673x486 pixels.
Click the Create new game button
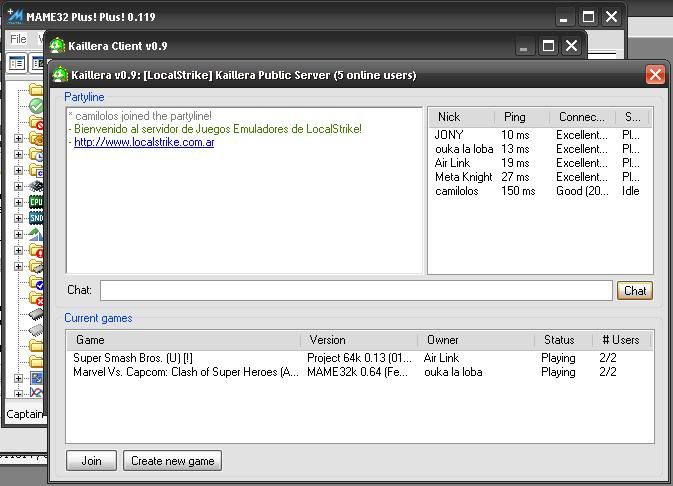[173, 461]
